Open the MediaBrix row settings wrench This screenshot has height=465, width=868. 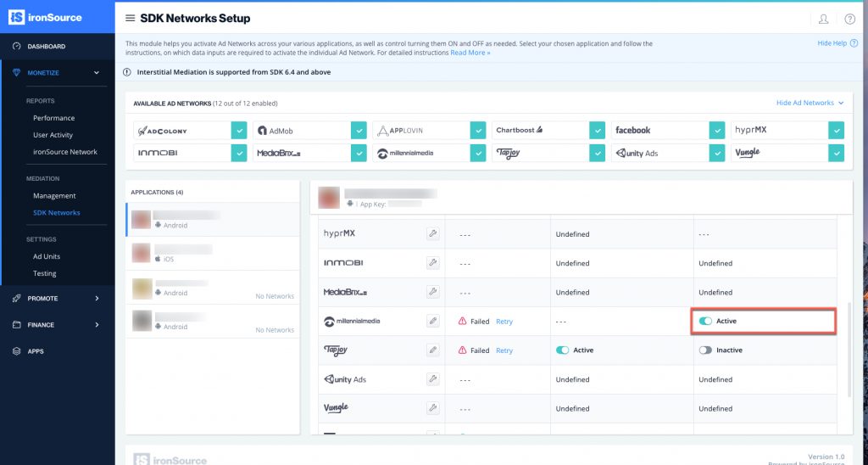point(433,292)
